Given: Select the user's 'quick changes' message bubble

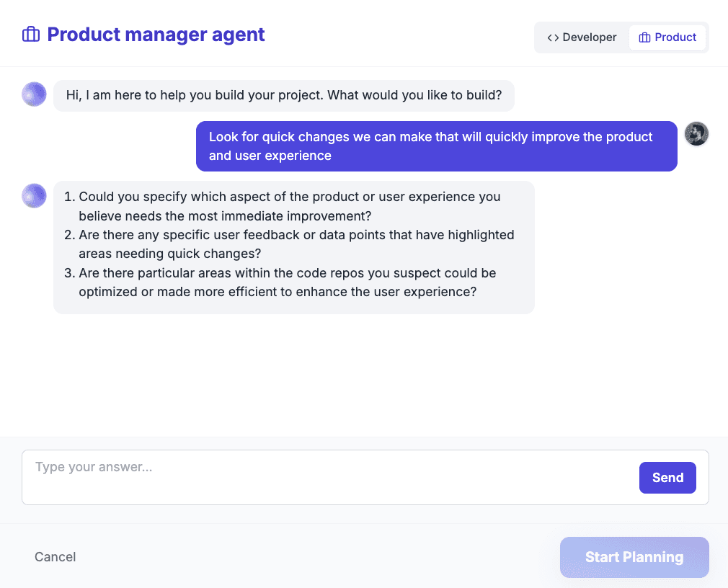Looking at the screenshot, I should [x=436, y=146].
